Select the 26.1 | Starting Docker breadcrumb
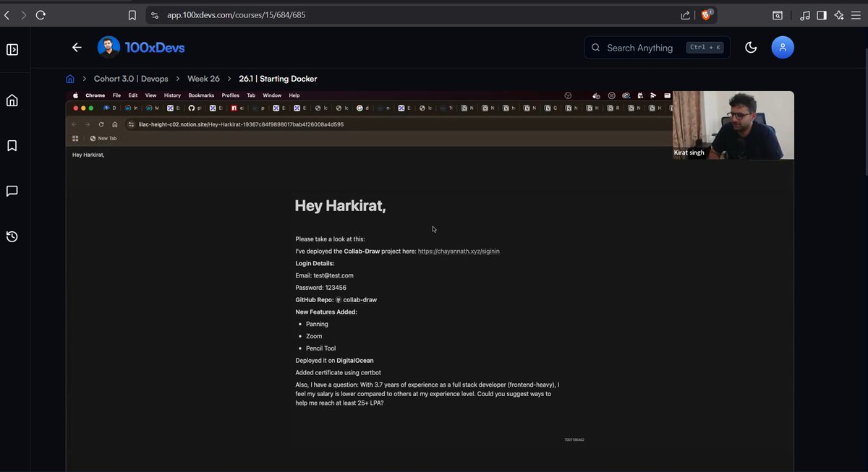868x472 pixels. point(278,79)
